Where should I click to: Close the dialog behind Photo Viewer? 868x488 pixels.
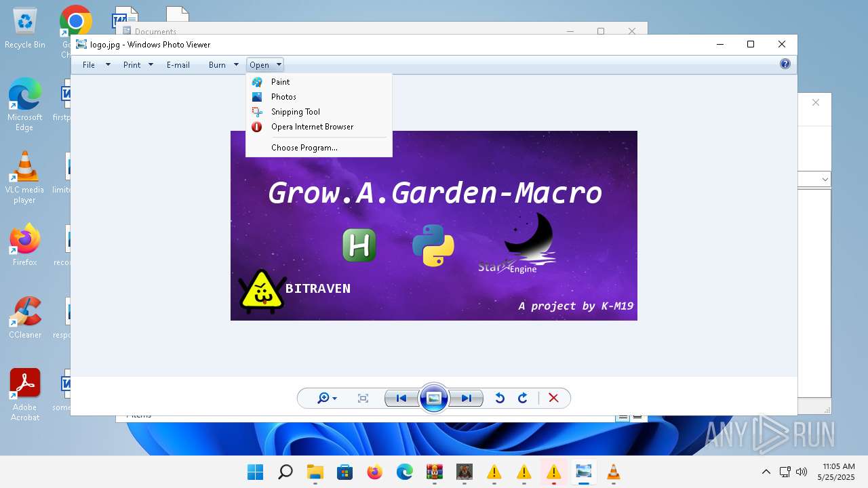pos(816,102)
